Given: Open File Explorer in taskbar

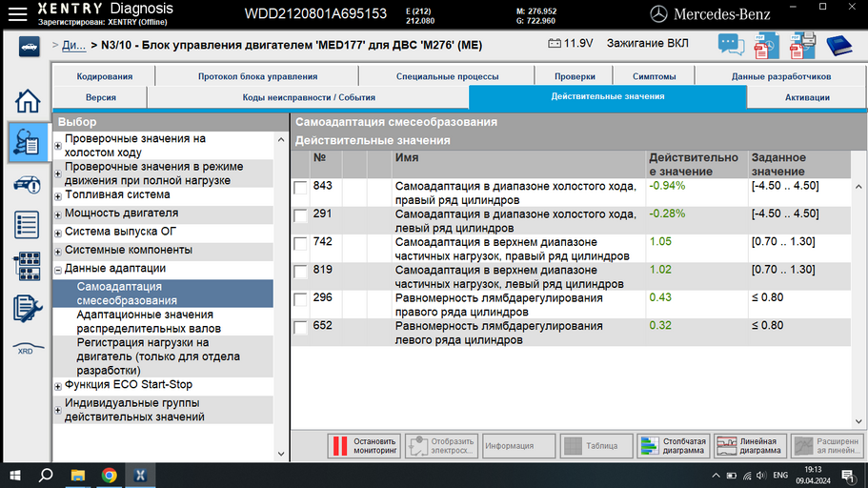Looking at the screenshot, I should (77, 476).
